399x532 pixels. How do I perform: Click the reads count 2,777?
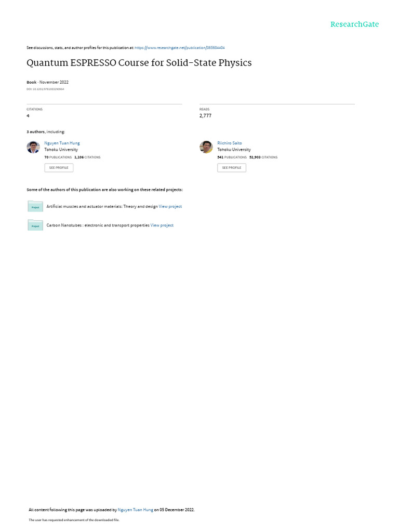(206, 116)
